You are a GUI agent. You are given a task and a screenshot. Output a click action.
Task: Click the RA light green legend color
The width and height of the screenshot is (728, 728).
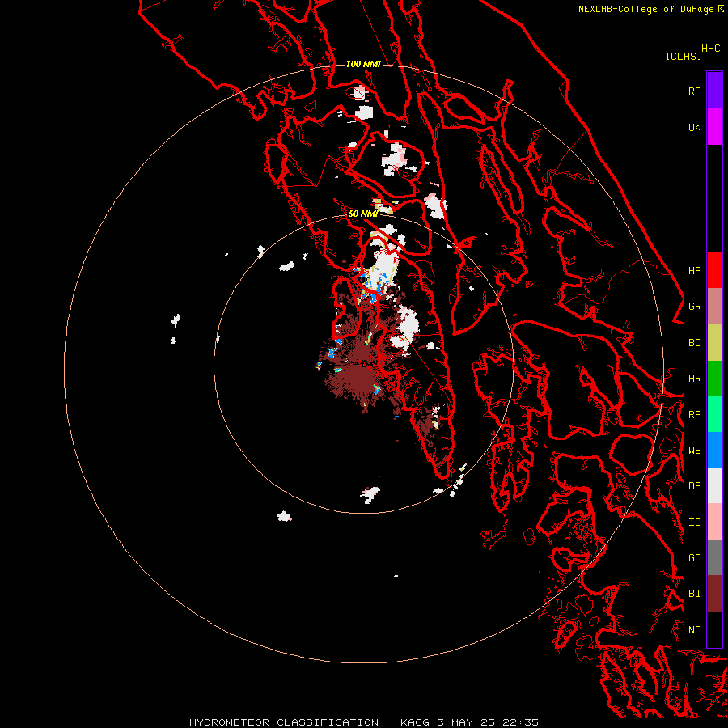pos(714,414)
